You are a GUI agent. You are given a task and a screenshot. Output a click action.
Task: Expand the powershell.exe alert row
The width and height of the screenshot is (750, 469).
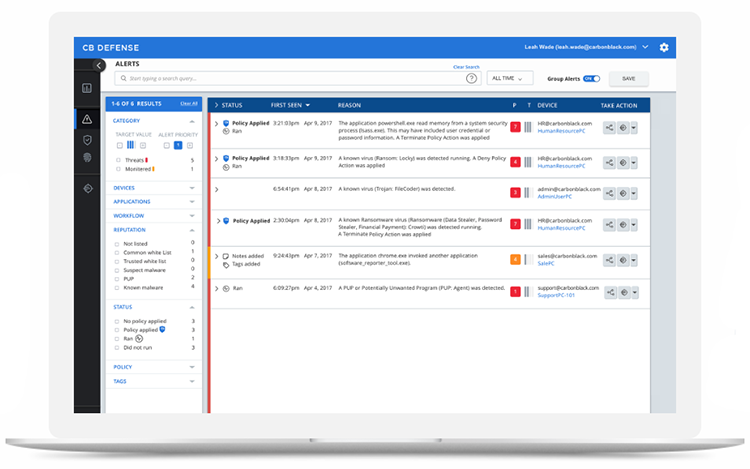(216, 124)
